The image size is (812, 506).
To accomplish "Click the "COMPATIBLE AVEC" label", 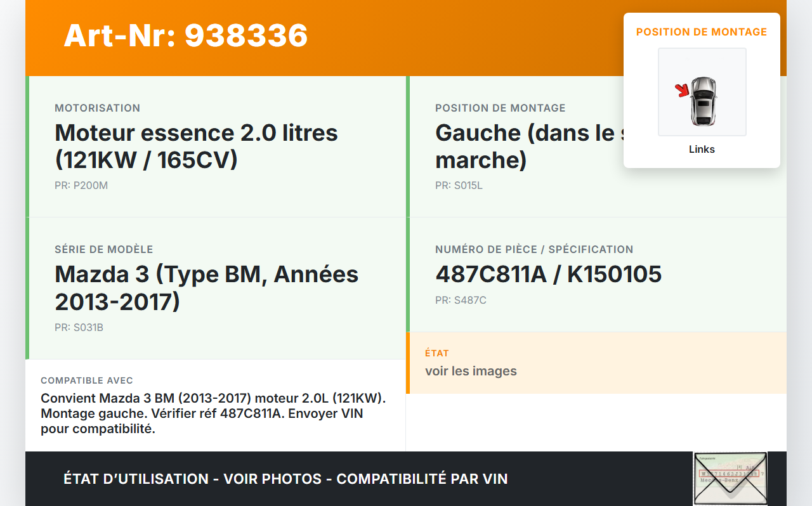I will (87, 380).
